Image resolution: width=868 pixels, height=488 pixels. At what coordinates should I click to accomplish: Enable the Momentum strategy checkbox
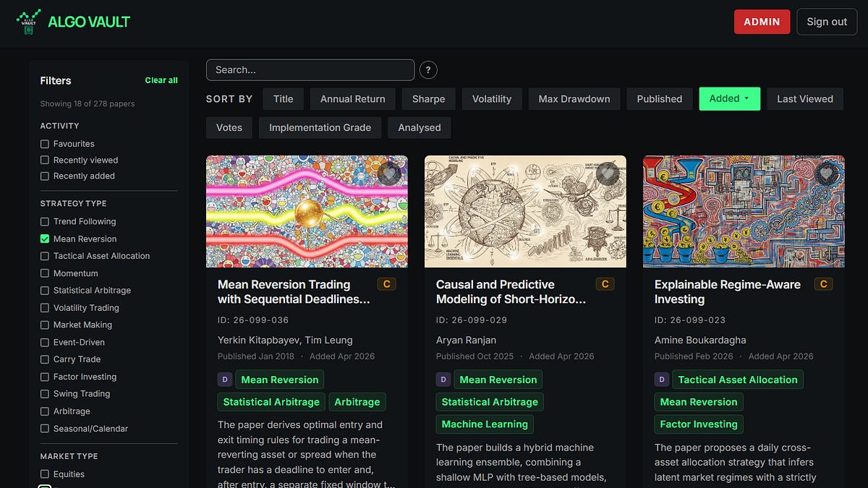click(x=45, y=273)
